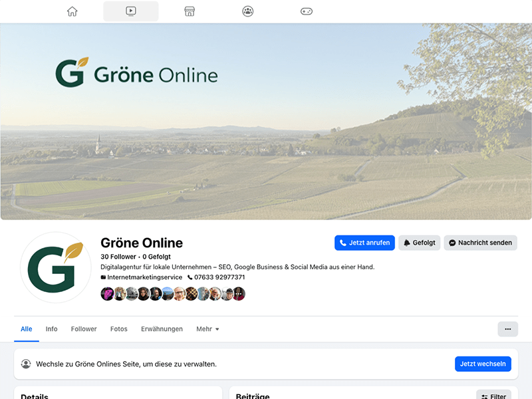Click the Nachricht senden button

pos(480,243)
